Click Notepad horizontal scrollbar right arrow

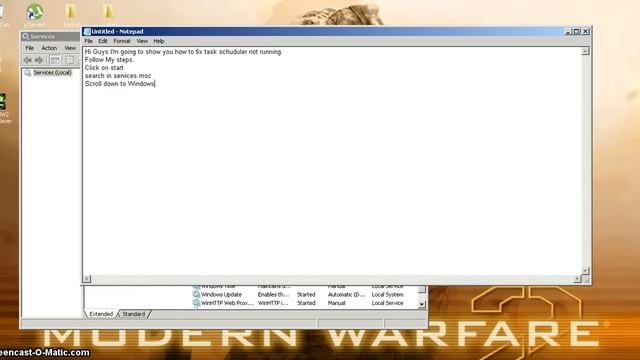(x=577, y=279)
